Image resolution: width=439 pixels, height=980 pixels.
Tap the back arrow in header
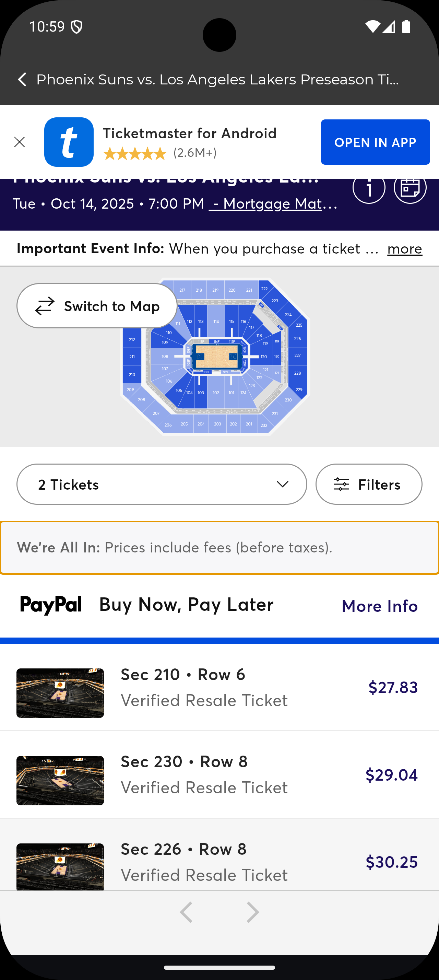coord(22,80)
